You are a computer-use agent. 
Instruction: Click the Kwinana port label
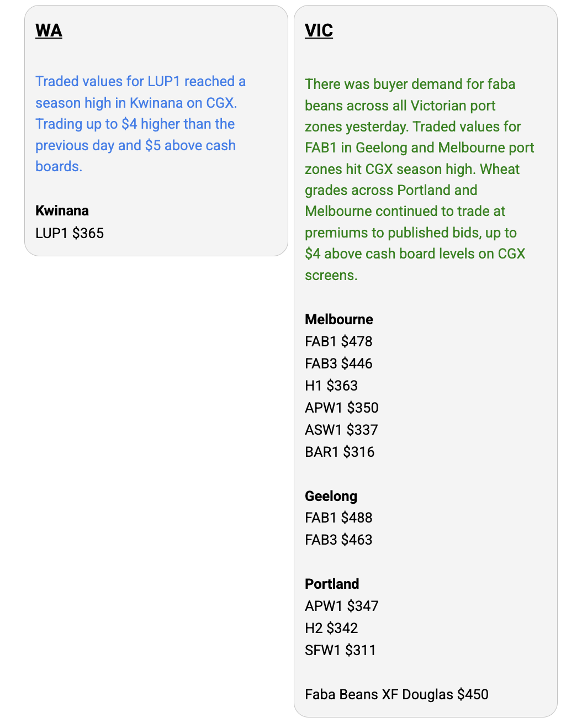click(62, 210)
